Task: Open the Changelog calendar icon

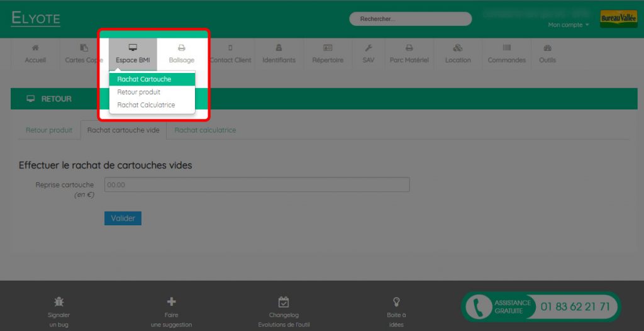Action: point(284,302)
